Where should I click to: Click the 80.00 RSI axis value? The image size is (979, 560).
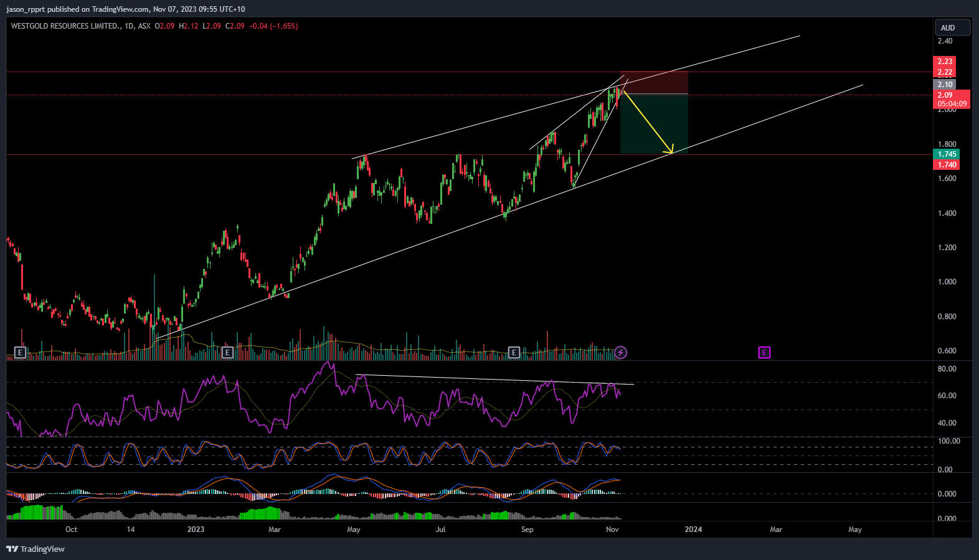click(x=947, y=369)
